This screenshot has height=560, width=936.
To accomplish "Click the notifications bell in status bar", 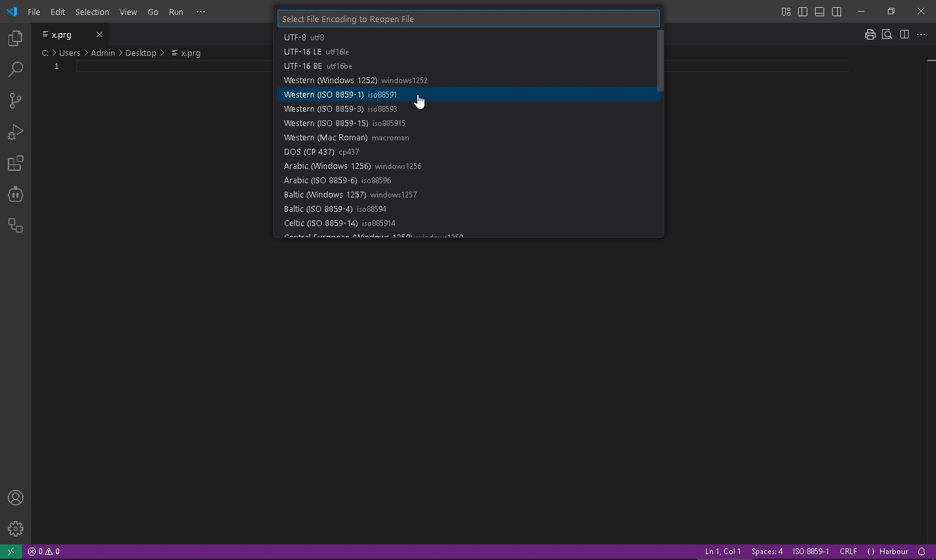I will 922,552.
